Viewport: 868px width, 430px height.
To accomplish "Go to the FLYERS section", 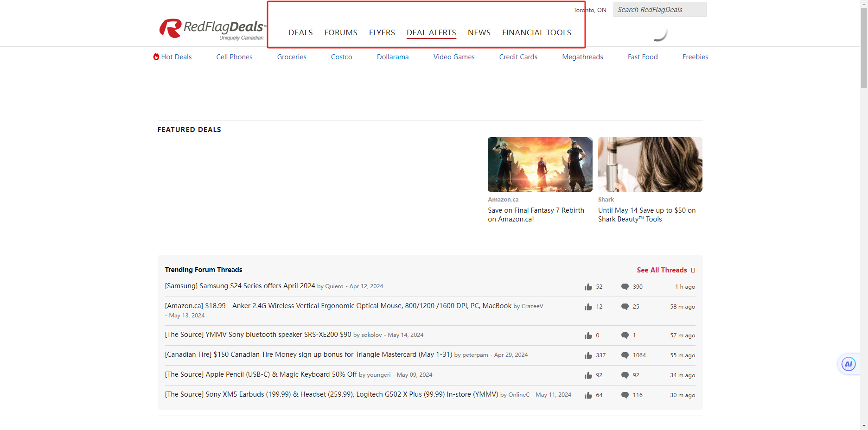I will point(382,32).
